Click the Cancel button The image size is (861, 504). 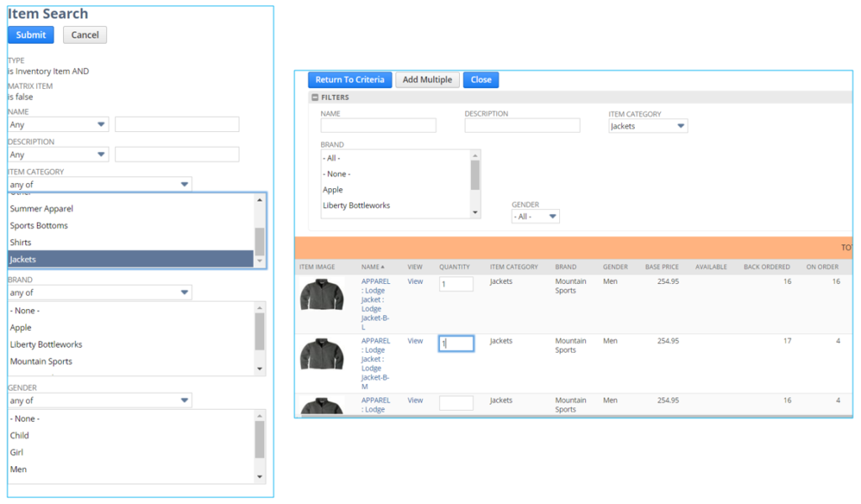click(x=85, y=34)
